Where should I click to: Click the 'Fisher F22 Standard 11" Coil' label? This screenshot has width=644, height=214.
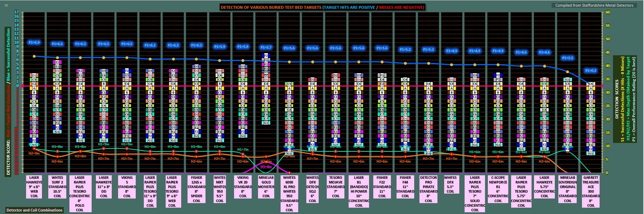(382, 187)
